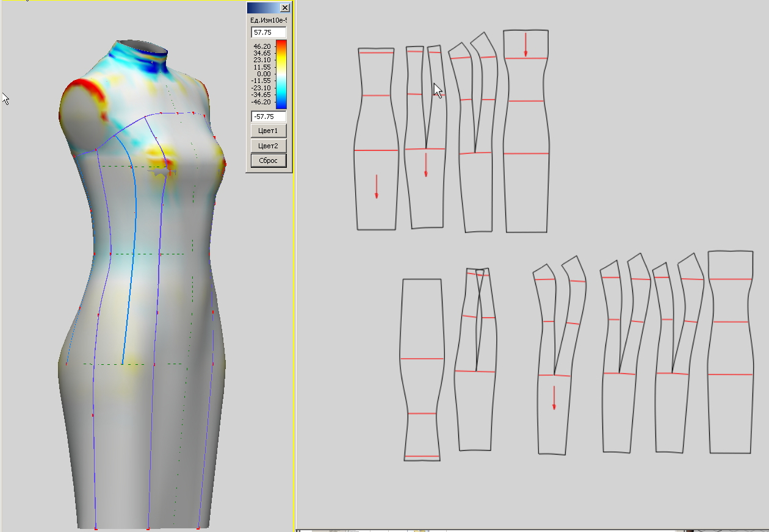Click grain arrow on second top-row pattern piece

pos(425,165)
